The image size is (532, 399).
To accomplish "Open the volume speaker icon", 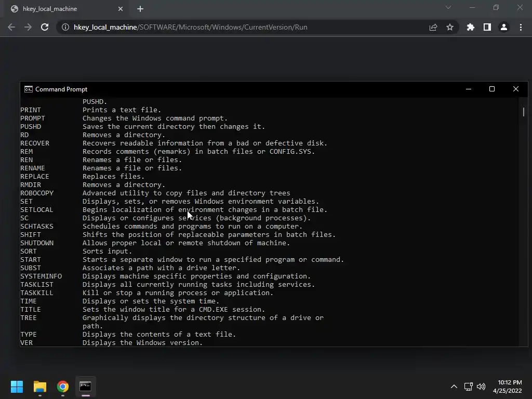I will tap(481, 387).
